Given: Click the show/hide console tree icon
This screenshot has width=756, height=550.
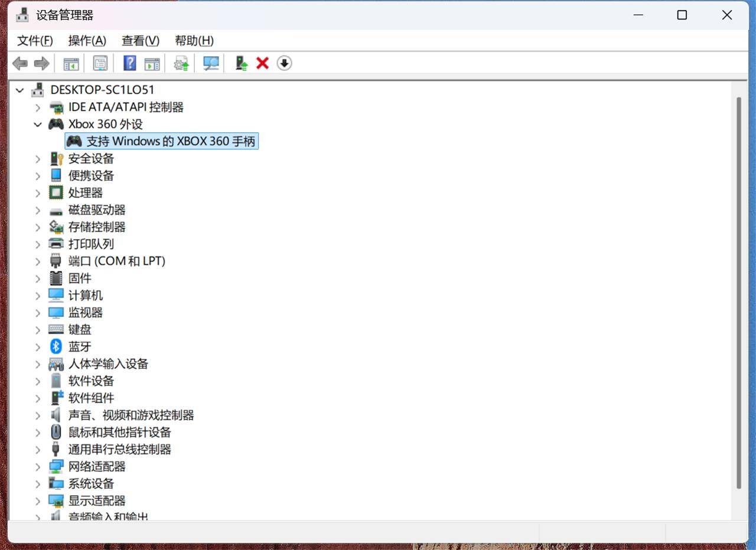Looking at the screenshot, I should [71, 63].
